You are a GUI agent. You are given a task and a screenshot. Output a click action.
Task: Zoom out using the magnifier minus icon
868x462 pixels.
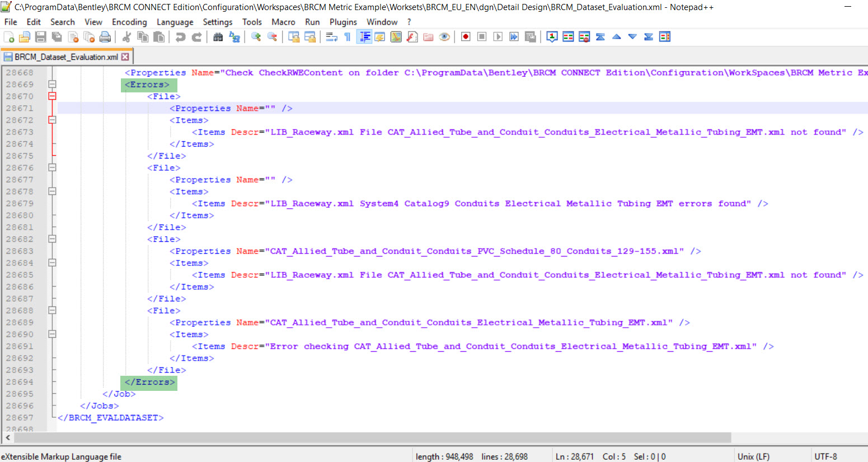(x=273, y=37)
